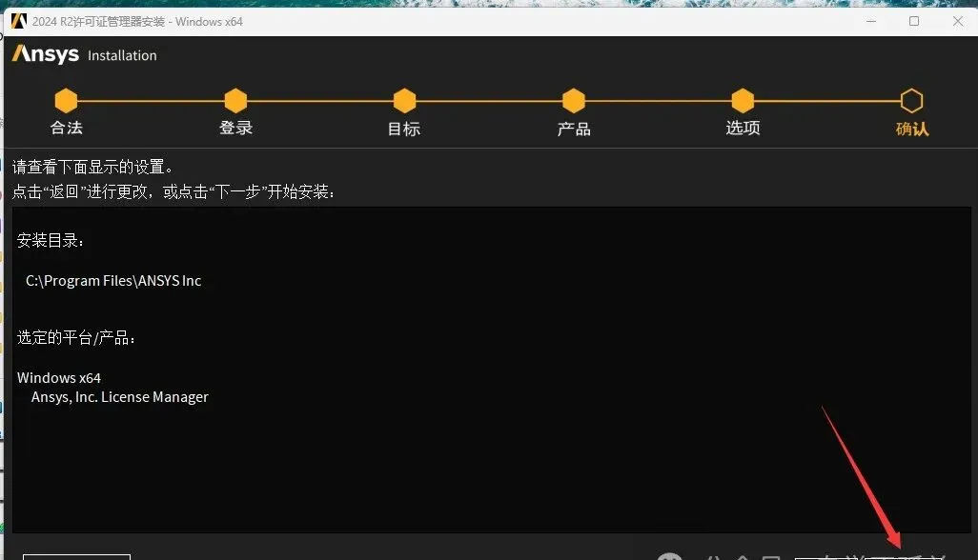Viewport: 978px width, 560px height.
Task: Click 'Ansys, Inc. License Manager' product line
Action: pos(120,397)
